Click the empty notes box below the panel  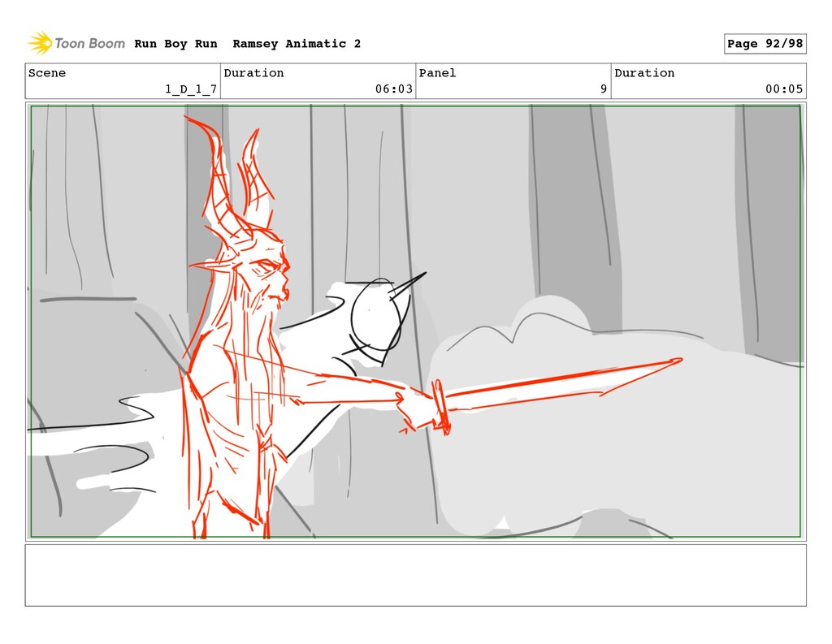415,575
